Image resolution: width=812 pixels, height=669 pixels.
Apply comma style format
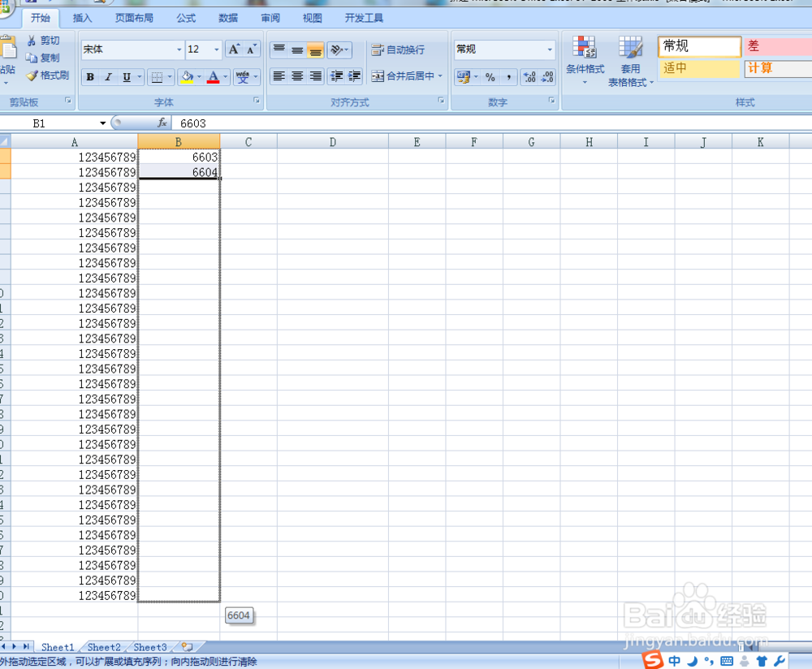[509, 77]
